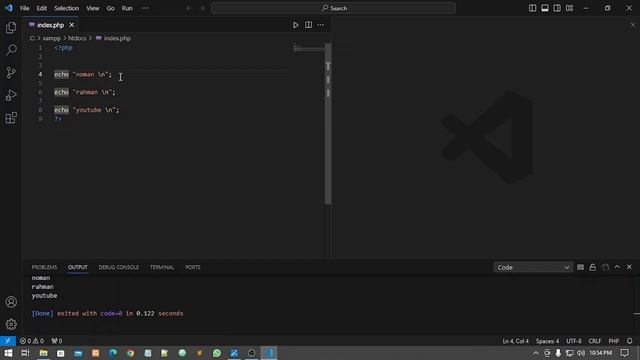
Task: Close the index.php editor tab
Action: pos(71,25)
